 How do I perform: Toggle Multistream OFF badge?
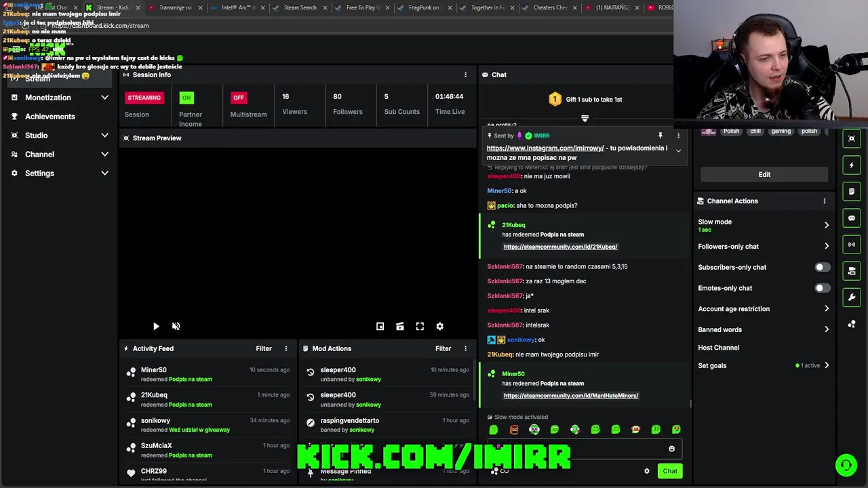(x=239, y=98)
